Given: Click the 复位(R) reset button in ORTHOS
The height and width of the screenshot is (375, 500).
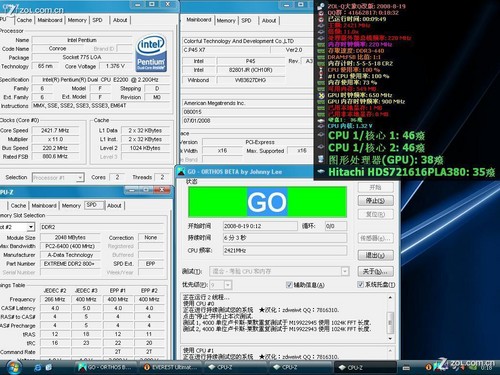Looking at the screenshot, I should click(x=376, y=214).
